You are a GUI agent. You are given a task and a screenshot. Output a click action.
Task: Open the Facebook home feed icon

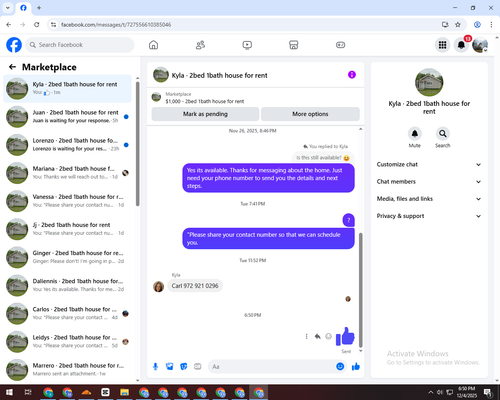coord(153,45)
